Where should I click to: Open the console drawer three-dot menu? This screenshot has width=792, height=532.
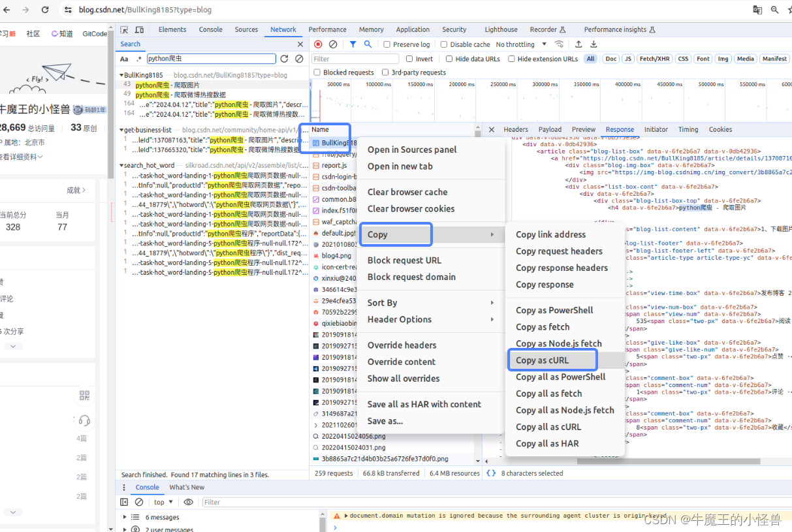click(x=124, y=488)
